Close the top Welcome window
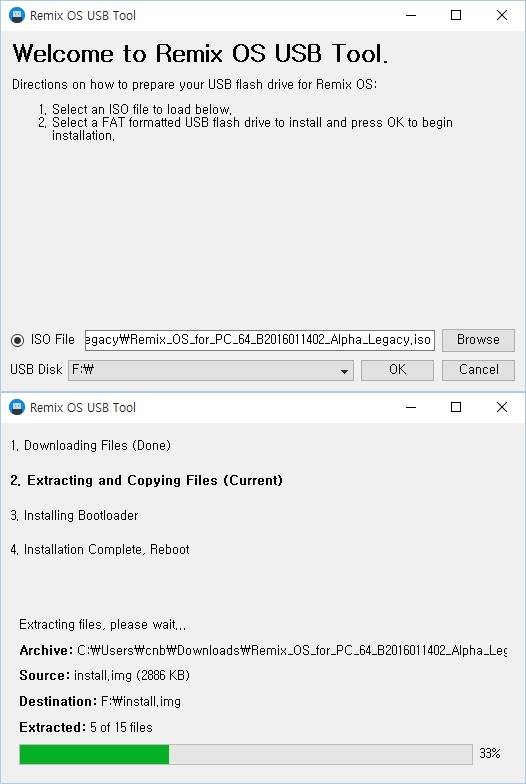This screenshot has height=784, width=526. click(x=502, y=16)
